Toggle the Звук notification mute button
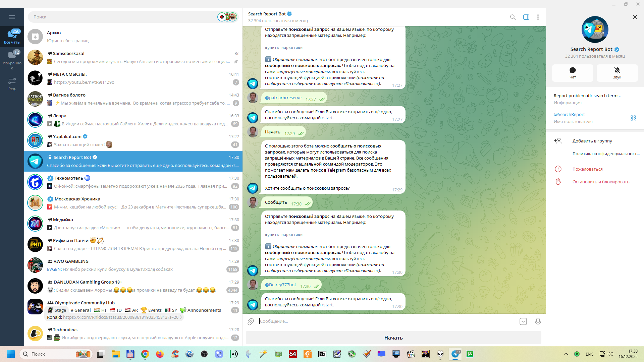Screen dimensions: 644x362 click(617, 73)
